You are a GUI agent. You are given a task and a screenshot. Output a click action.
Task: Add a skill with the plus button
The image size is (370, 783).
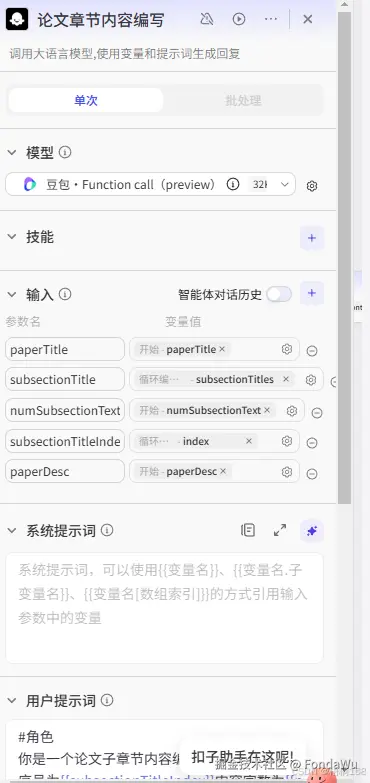[x=312, y=238]
